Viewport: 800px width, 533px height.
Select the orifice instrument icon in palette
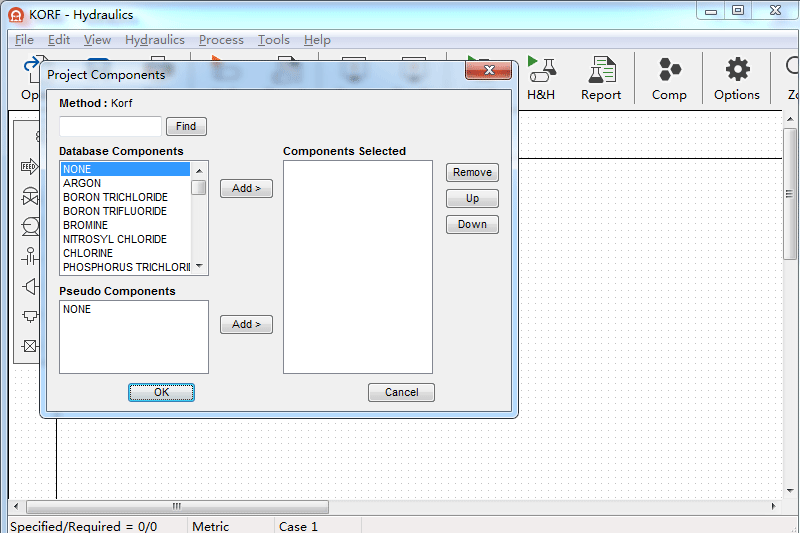30,256
